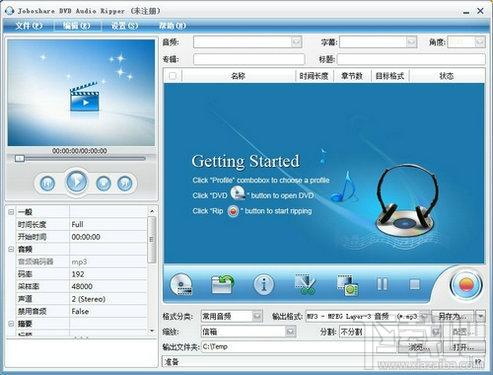Click the properties panel scroll down arrow
Image resolution: width=493 pixels, height=375 pixels.
click(152, 331)
